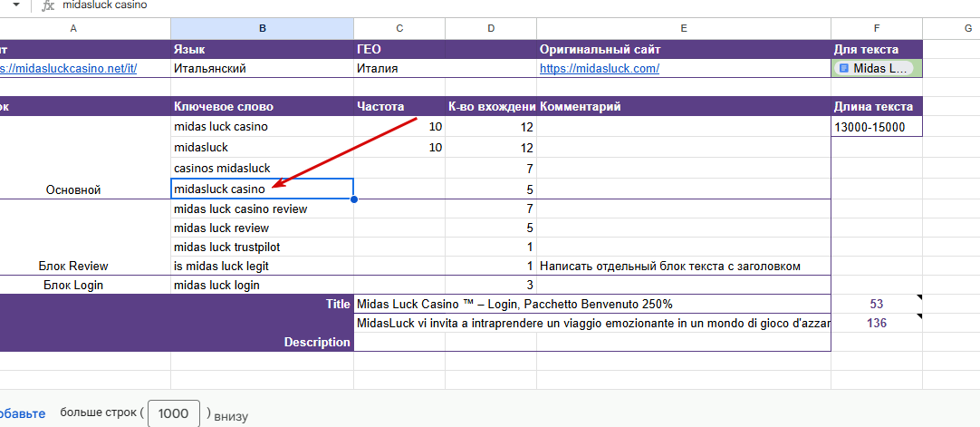Select the Язык header cell
The image size is (980, 427).
(x=262, y=49)
